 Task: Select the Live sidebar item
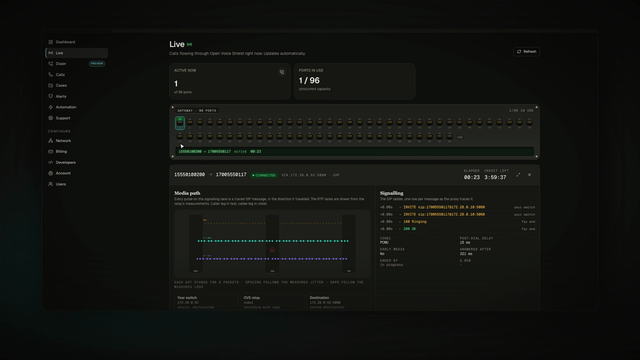coord(76,53)
